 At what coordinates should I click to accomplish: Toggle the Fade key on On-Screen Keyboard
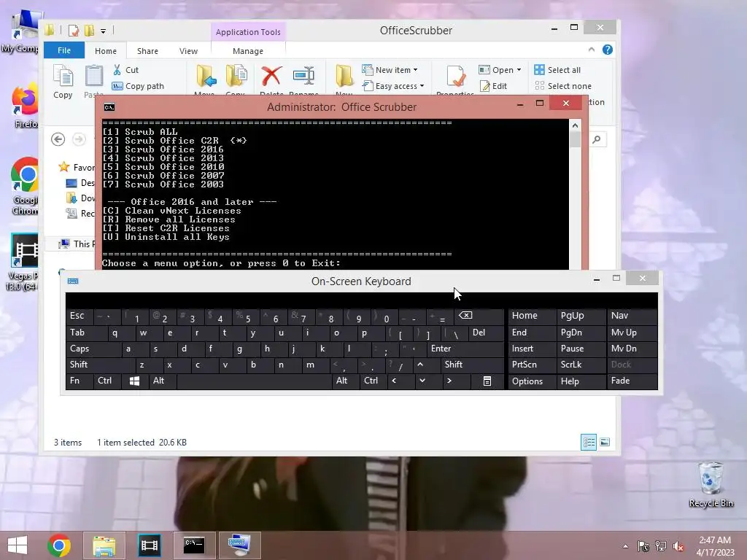click(632, 381)
